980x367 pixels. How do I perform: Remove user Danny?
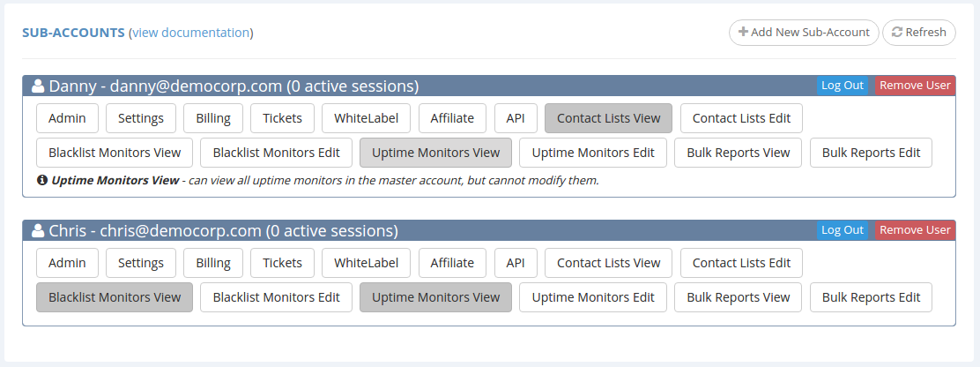pyautogui.click(x=915, y=86)
